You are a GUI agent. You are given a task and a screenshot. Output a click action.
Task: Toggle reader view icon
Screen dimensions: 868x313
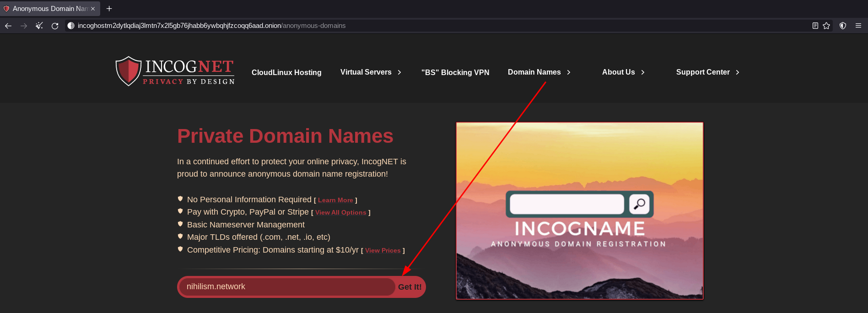click(x=815, y=26)
